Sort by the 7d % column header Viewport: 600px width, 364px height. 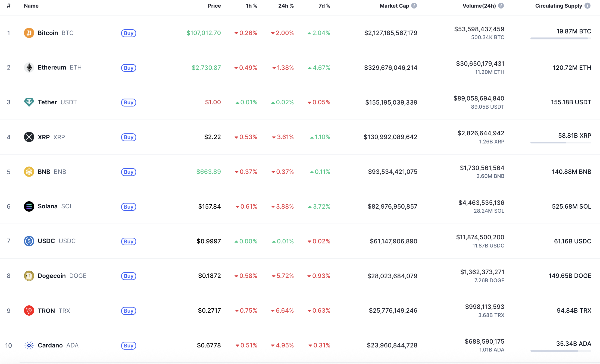(324, 6)
